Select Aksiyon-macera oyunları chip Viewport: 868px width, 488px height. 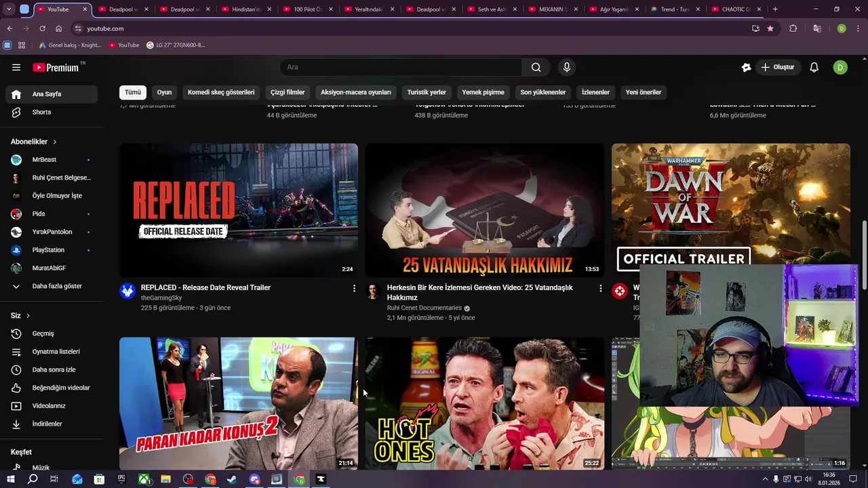(356, 92)
